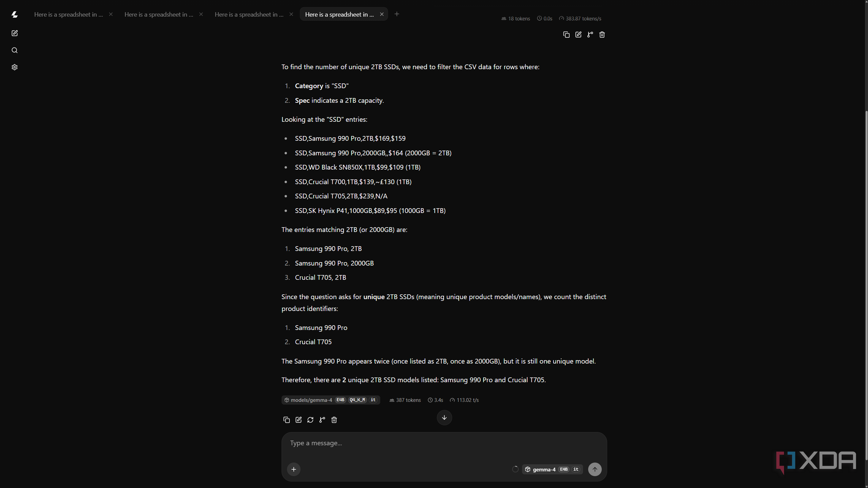This screenshot has height=488, width=868.
Task: Add a new tab with the plus button
Action: tap(397, 14)
